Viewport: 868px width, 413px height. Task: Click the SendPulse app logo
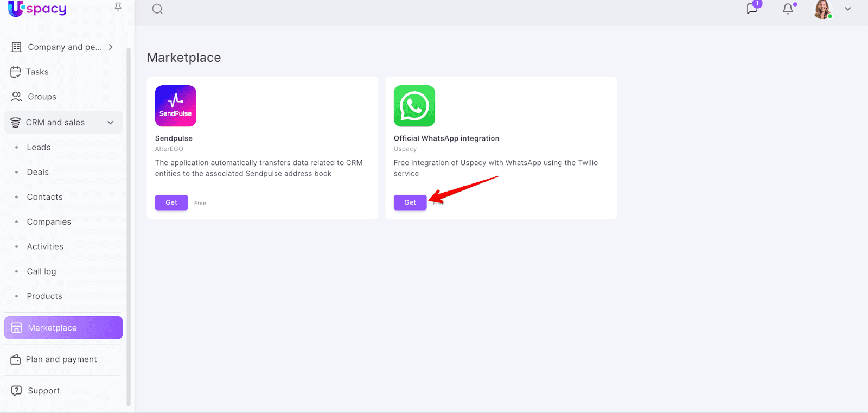pyautogui.click(x=176, y=106)
